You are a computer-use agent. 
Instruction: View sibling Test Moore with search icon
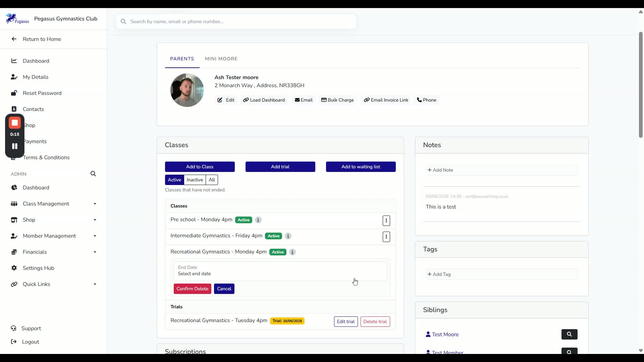point(570,334)
